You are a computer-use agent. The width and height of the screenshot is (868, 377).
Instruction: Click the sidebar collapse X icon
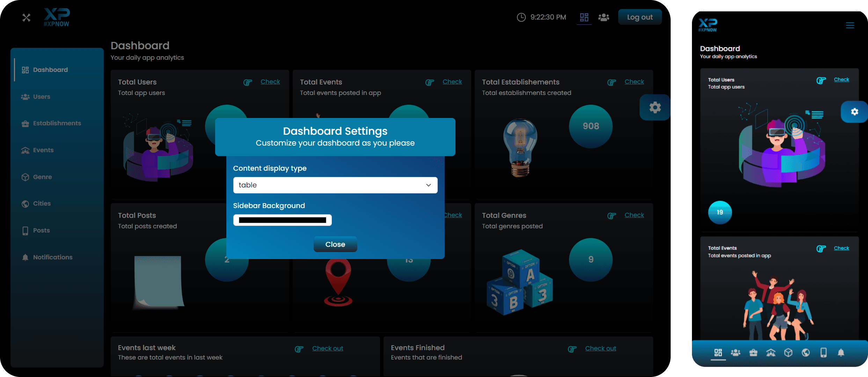tap(26, 17)
